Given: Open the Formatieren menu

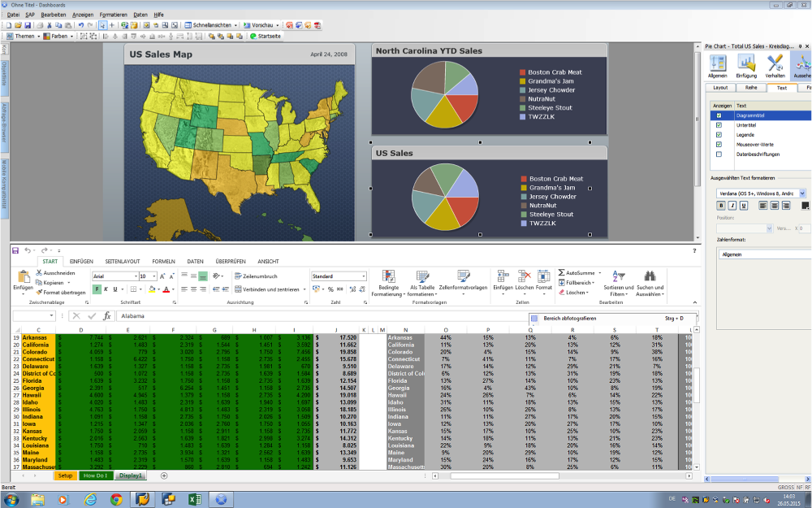Looking at the screenshot, I should [113, 15].
